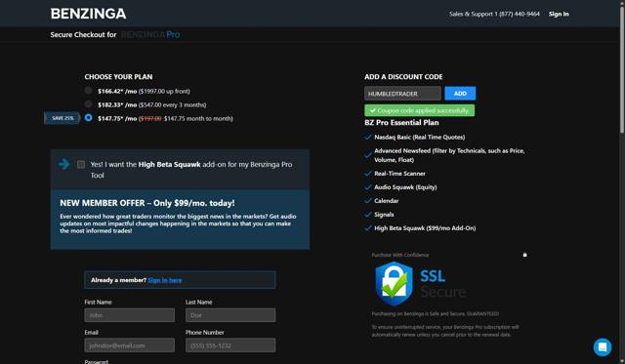Click the 'ADD A DISCOUNT CODE' heading
Viewport: 625px width, 364px height.
coord(403,77)
